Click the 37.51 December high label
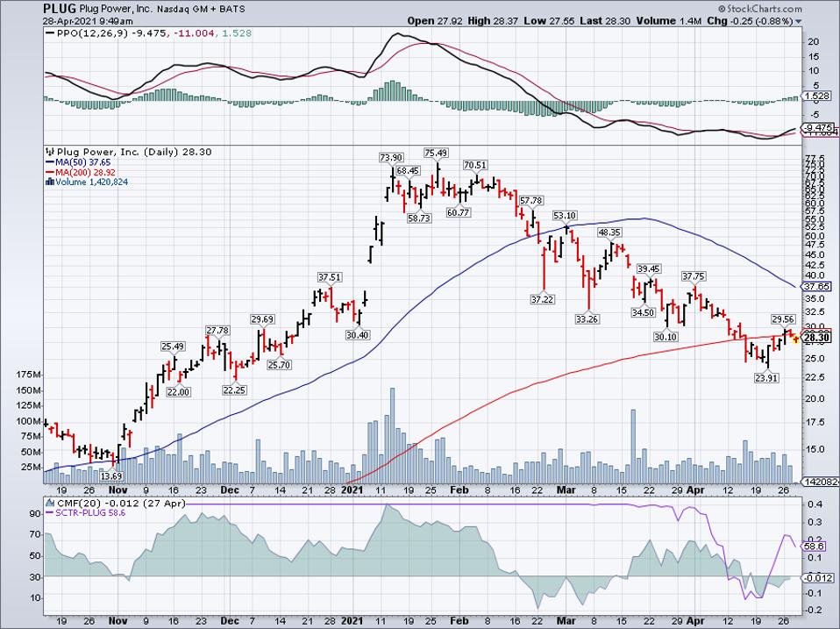The image size is (840, 629). pos(330,277)
